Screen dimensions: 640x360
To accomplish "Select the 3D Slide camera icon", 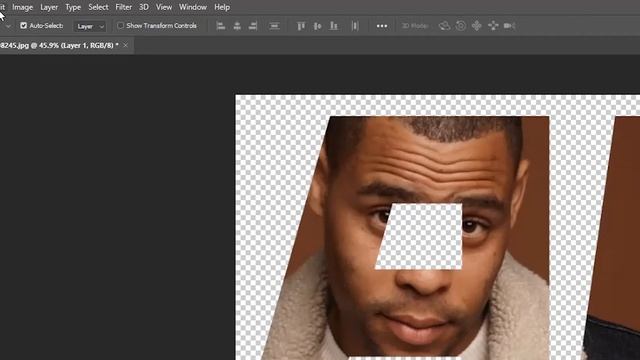I will [x=493, y=26].
